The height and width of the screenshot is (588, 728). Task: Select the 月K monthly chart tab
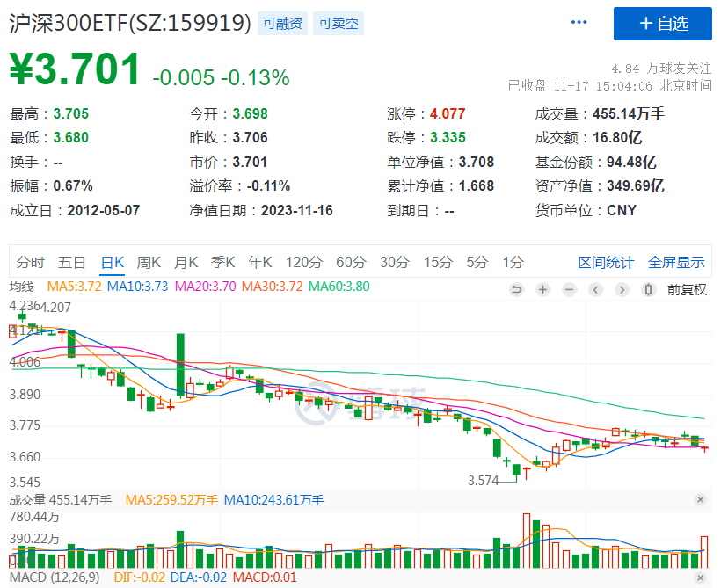[x=186, y=262]
